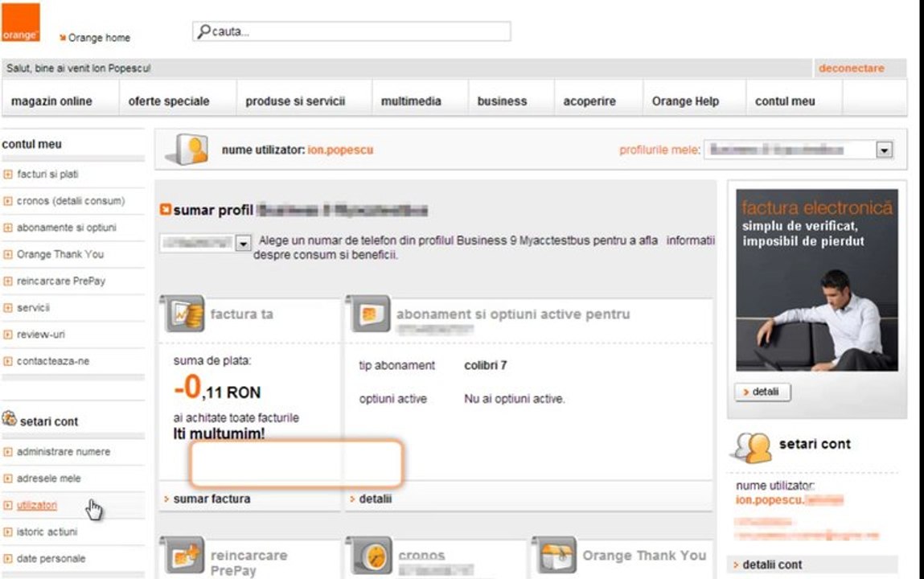Click the colibri 7 subscription value
This screenshot has width=924, height=579.
click(486, 366)
